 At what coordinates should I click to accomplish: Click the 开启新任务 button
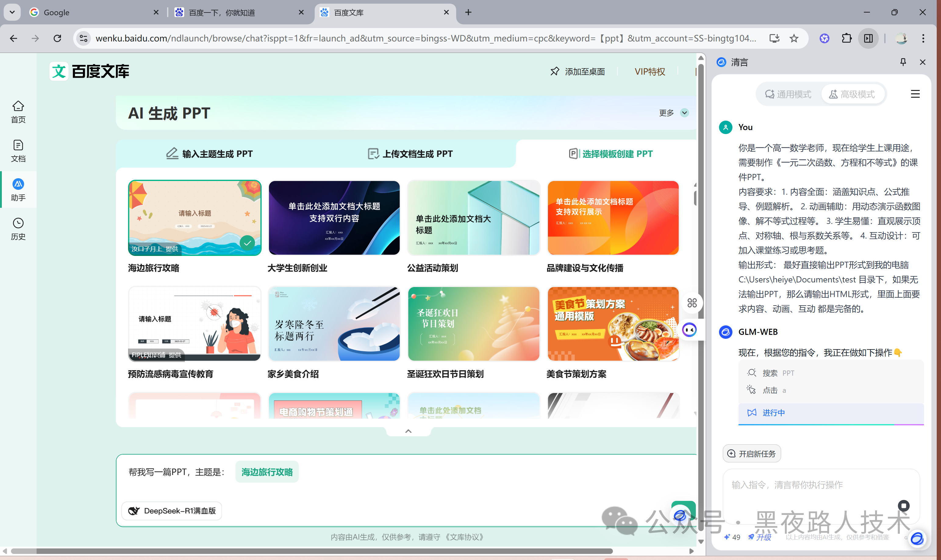coord(751,454)
